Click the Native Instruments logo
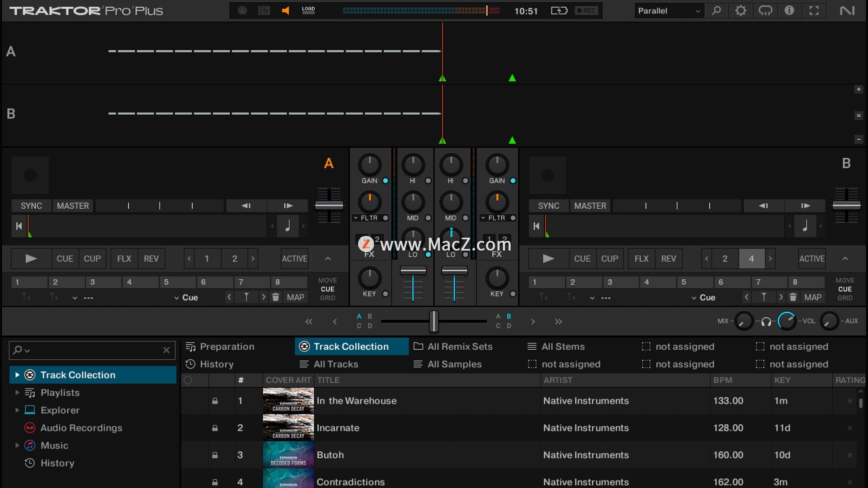This screenshot has width=868, height=488. [847, 10]
